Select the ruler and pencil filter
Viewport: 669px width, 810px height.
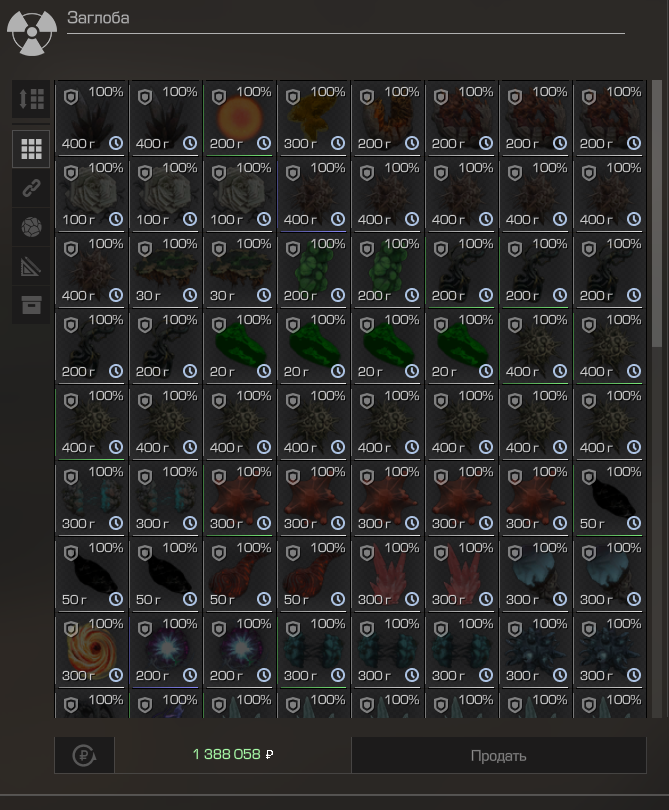click(31, 266)
